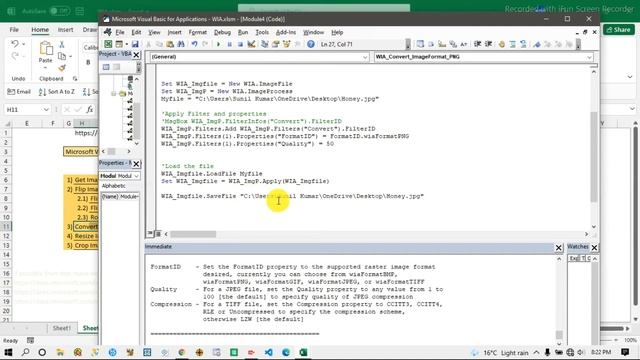640x360 pixels.
Task: Show hidden system tray icons
Action: (x=536, y=352)
